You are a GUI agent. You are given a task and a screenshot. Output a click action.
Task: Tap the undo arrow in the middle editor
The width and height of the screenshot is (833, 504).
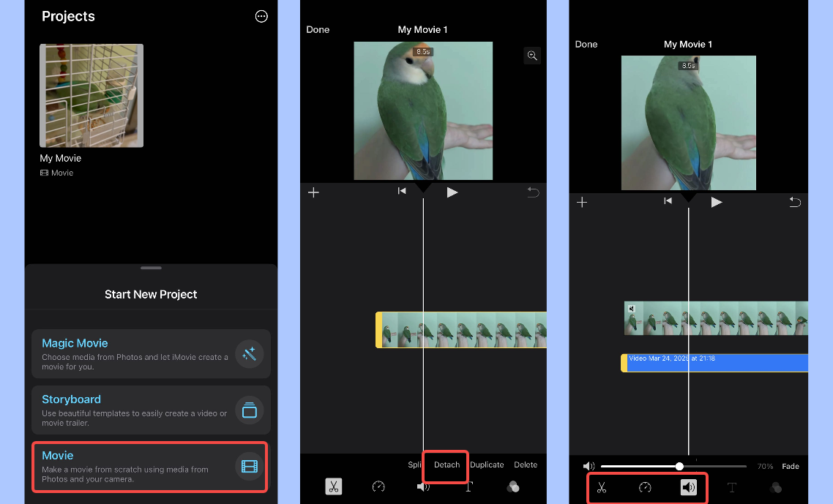coord(533,192)
